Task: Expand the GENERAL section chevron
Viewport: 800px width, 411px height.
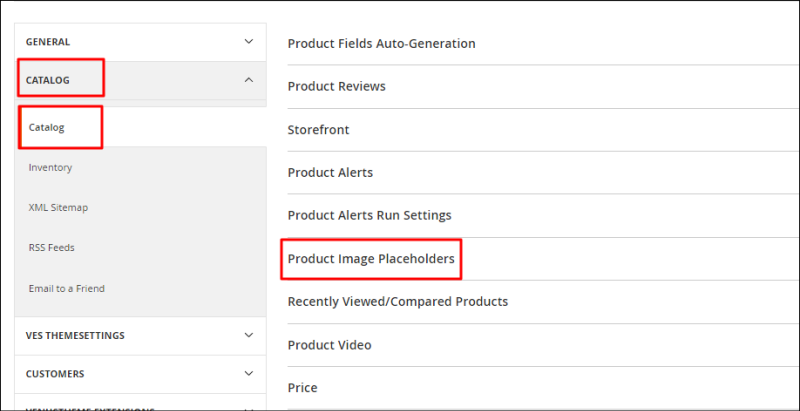Action: click(x=248, y=41)
